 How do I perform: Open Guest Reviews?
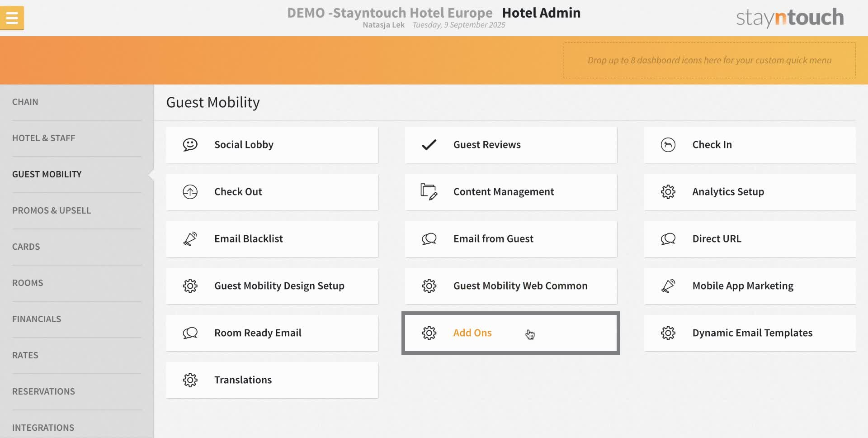click(511, 145)
